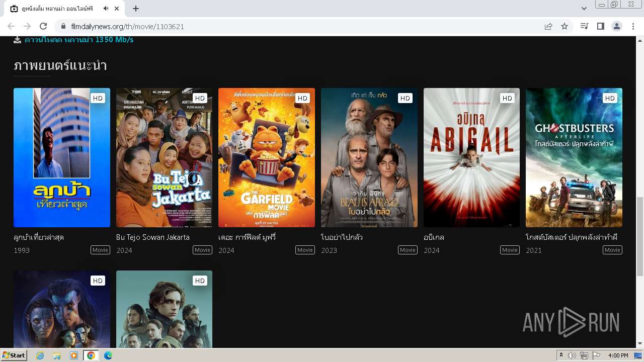Open media controls icon in toolbar
Image resolution: width=644 pixels, height=362 pixels.
[585, 26]
